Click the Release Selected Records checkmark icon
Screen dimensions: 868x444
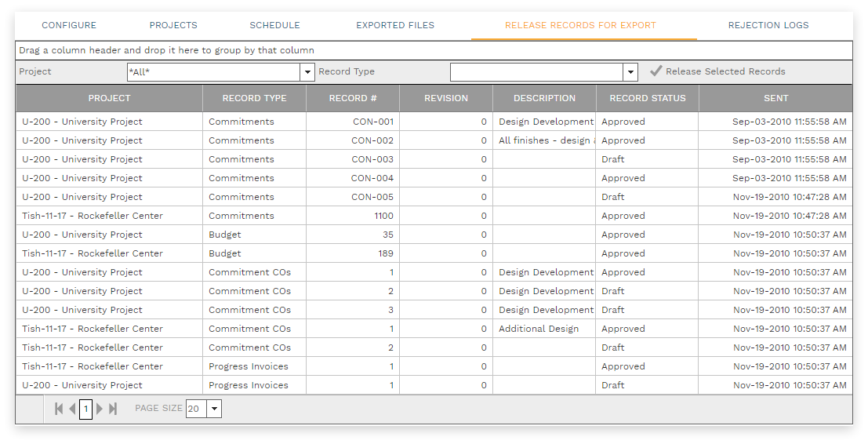point(656,71)
